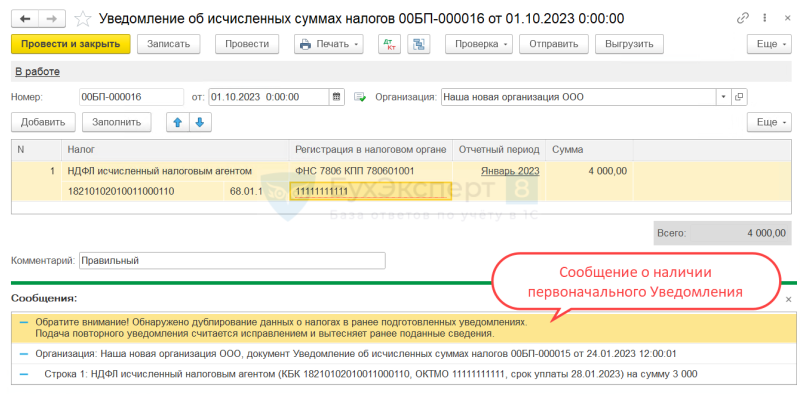This screenshot has height=394, width=800.
Task: Open related documents structure icon
Action: [419, 44]
